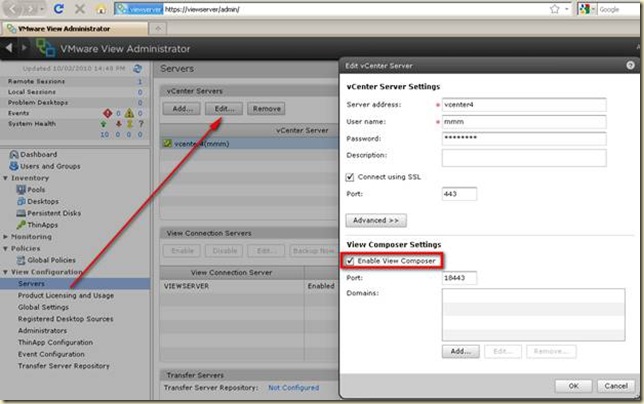This screenshot has height=404, width=644.
Task: Open the browser home page icon
Action: (x=101, y=9)
